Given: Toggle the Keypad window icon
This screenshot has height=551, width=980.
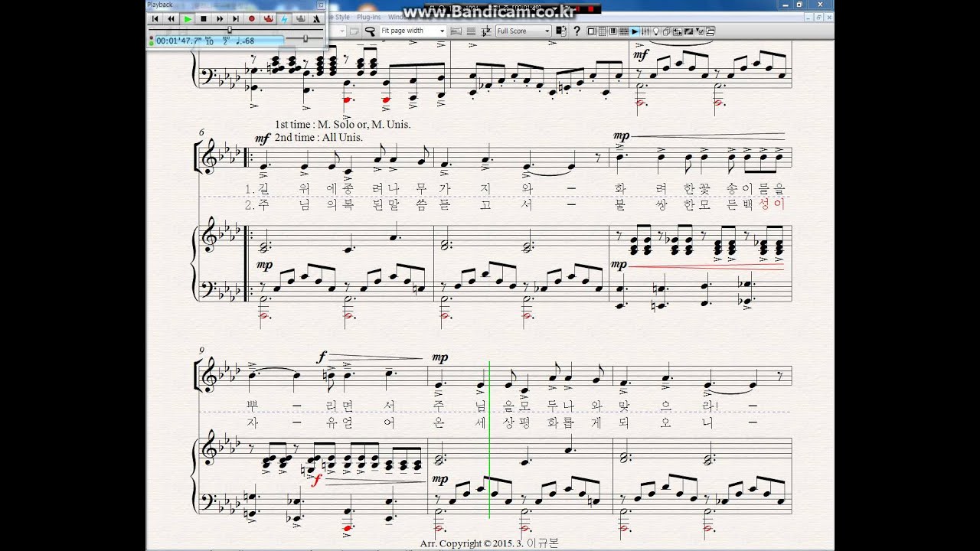Looking at the screenshot, I should 603,31.
